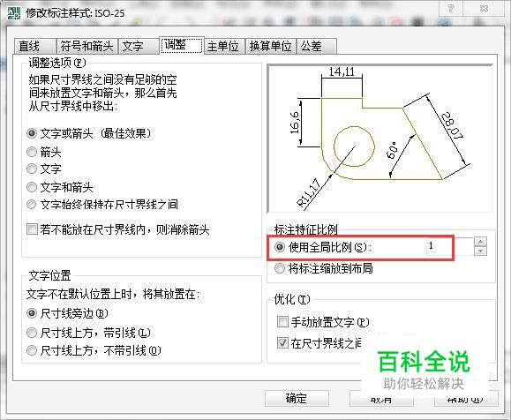511x420 pixels.
Task: Decrease global scale with down arrow
Action: coord(480,251)
